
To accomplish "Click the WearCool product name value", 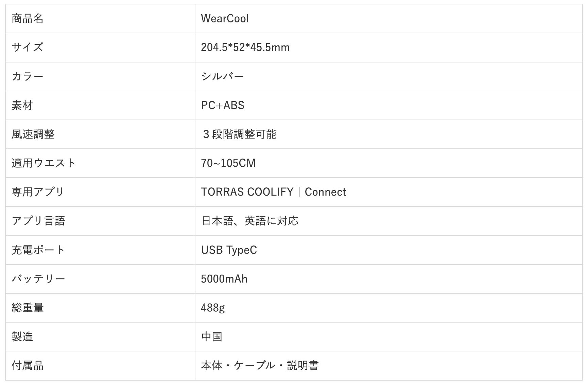I will [225, 19].
